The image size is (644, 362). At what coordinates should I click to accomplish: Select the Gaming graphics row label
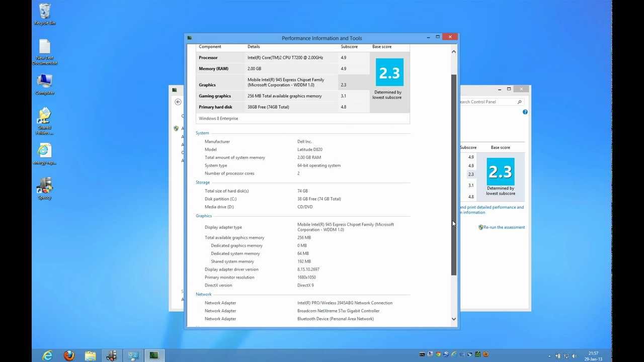(215, 96)
